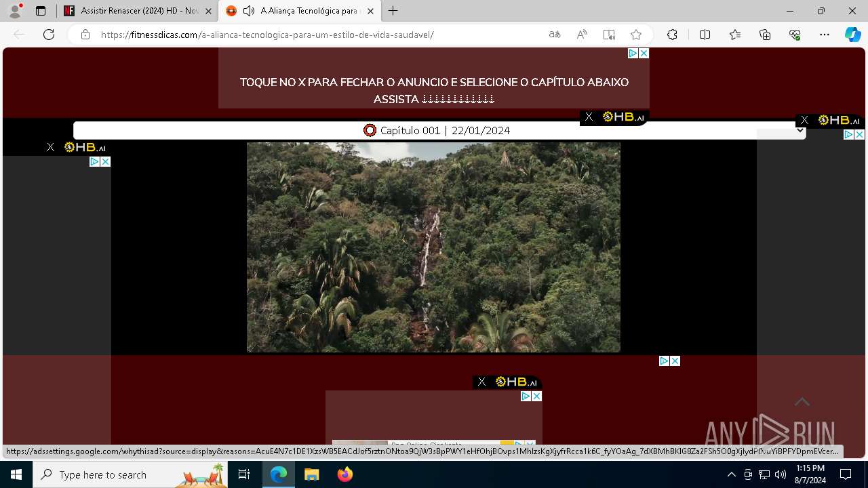Open the Extensions puzzle icon

click(x=672, y=35)
